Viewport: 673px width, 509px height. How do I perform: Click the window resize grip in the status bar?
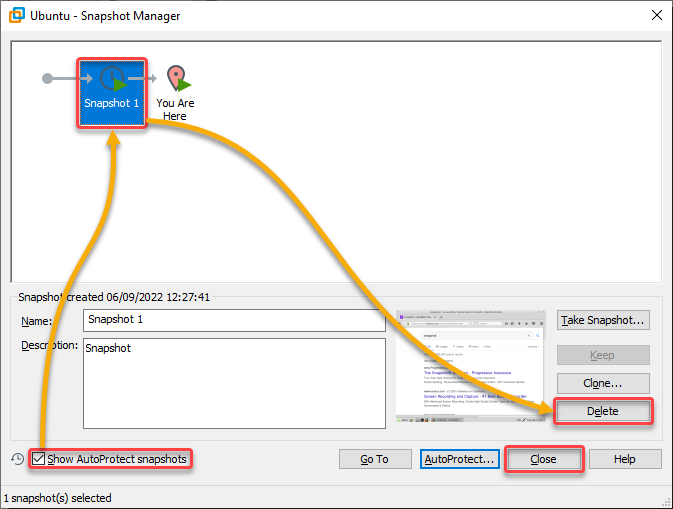click(667, 502)
